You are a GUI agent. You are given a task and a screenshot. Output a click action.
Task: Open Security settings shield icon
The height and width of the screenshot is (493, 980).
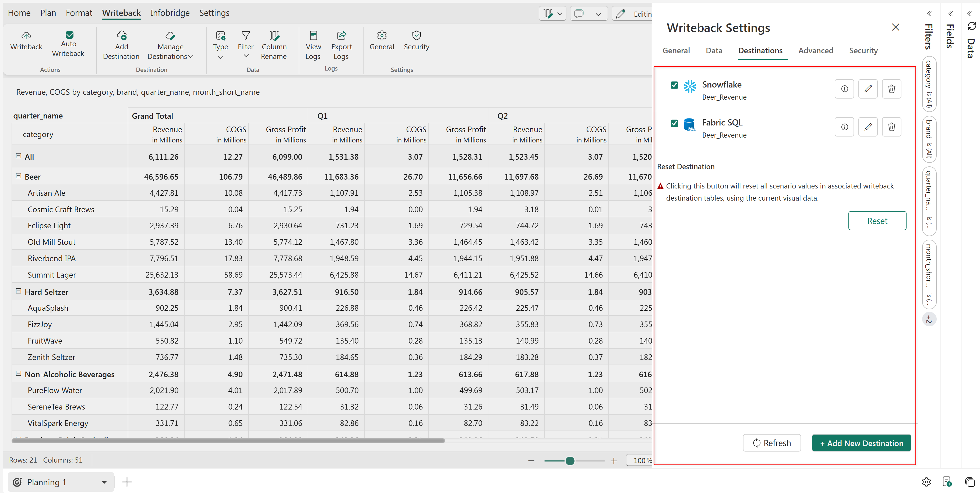pos(417,35)
